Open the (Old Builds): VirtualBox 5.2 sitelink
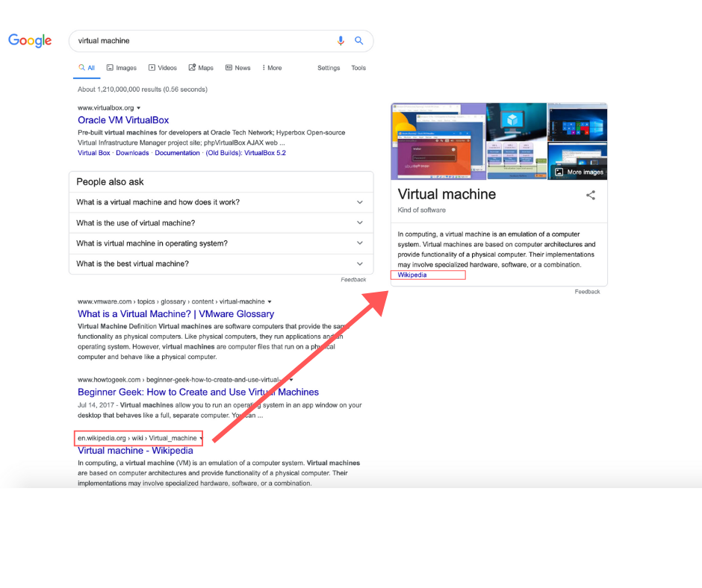The width and height of the screenshot is (702, 588). [x=246, y=153]
